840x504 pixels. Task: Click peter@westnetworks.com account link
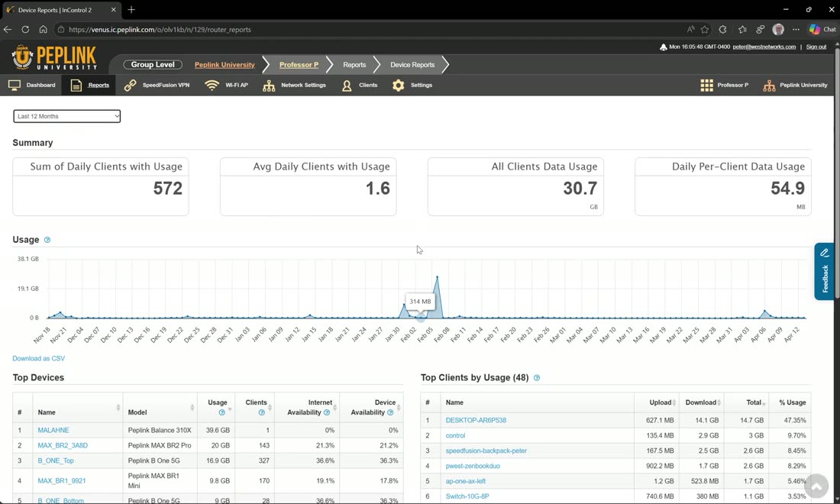point(764,47)
